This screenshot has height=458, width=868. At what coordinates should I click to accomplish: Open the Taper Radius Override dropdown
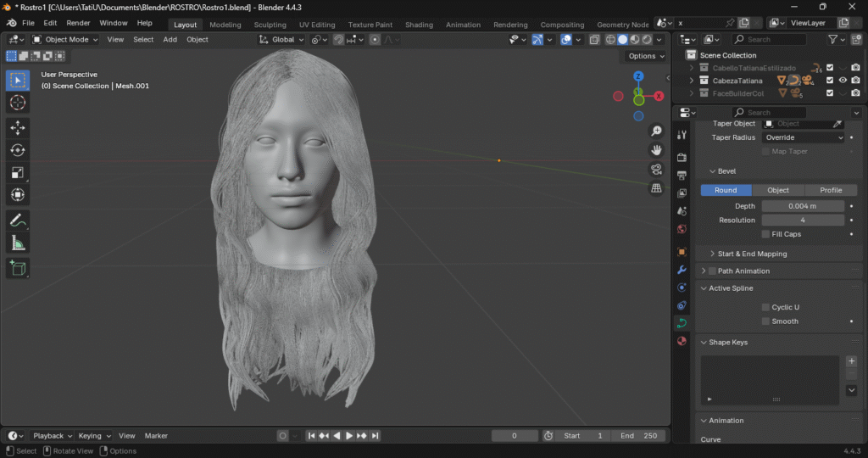(803, 137)
